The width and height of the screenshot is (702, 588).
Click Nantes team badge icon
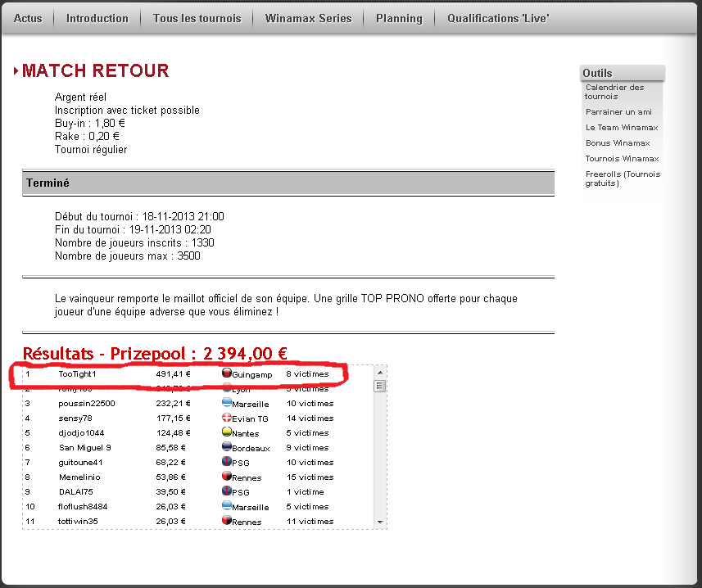(227, 432)
